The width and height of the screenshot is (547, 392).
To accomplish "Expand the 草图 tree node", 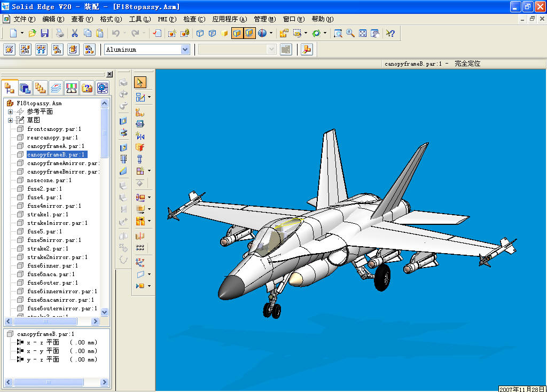I will [11, 120].
